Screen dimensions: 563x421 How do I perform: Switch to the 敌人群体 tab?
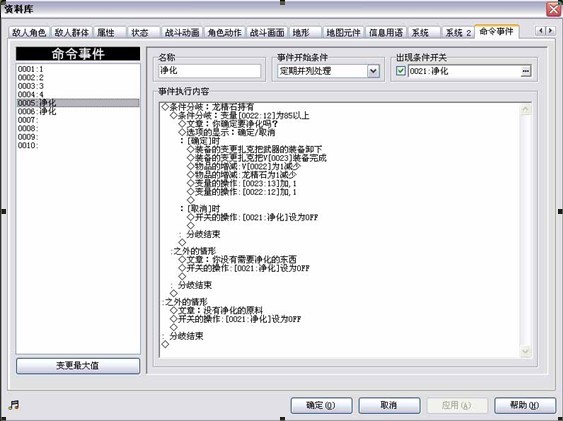coord(71,33)
